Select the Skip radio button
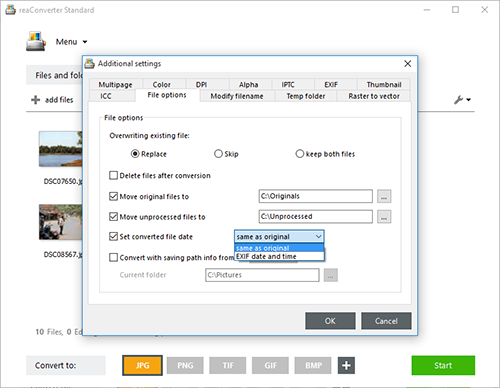Viewport: 500px width, 388px height. point(218,154)
